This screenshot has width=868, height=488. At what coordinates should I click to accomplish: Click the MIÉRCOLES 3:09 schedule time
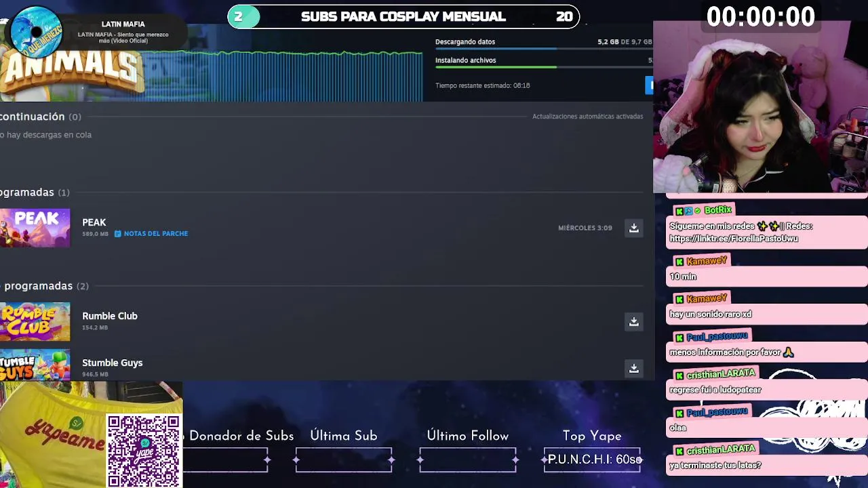point(585,228)
